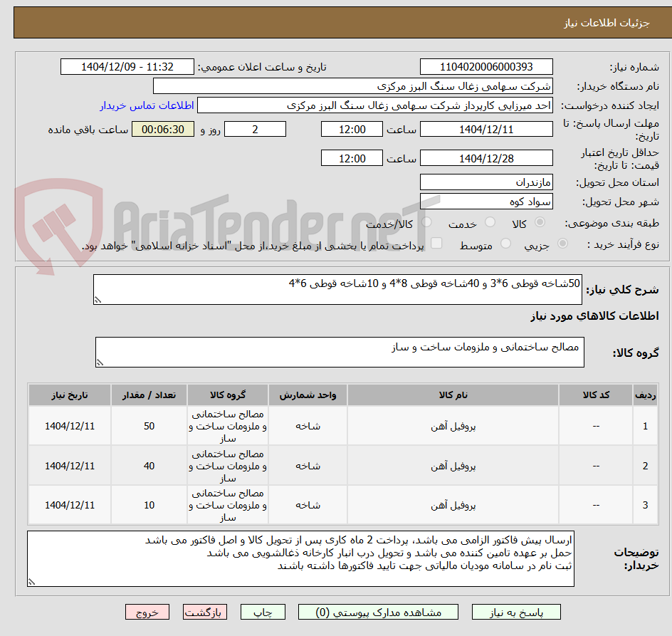This screenshot has height=636, width=672.
Task: Click the اطلاعات کالاهای مورد نیاز heading
Action: pos(594,316)
